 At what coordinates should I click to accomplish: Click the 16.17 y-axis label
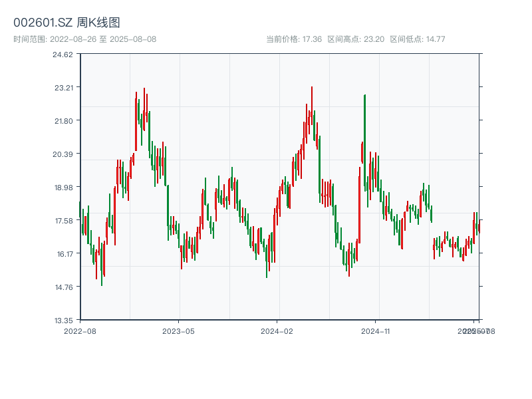[x=65, y=254]
